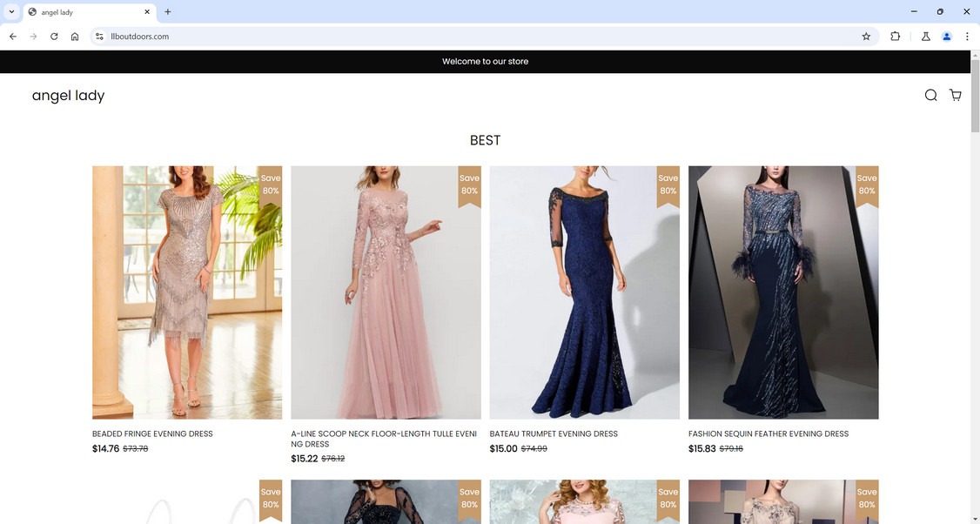Expand the tab search dropdown arrow
The height and width of the screenshot is (524, 980).
coord(11,12)
